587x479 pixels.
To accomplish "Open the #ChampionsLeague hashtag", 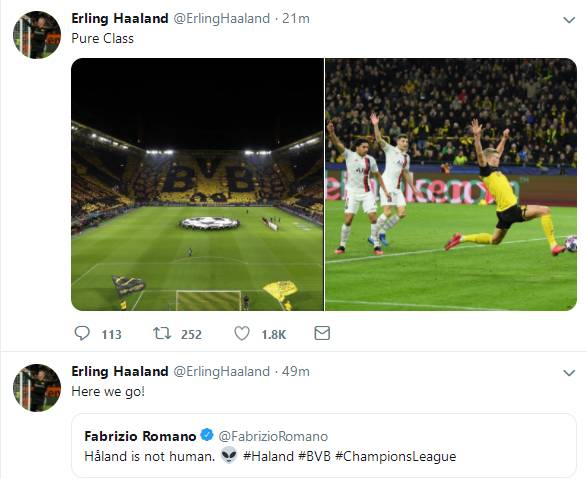I will point(396,457).
